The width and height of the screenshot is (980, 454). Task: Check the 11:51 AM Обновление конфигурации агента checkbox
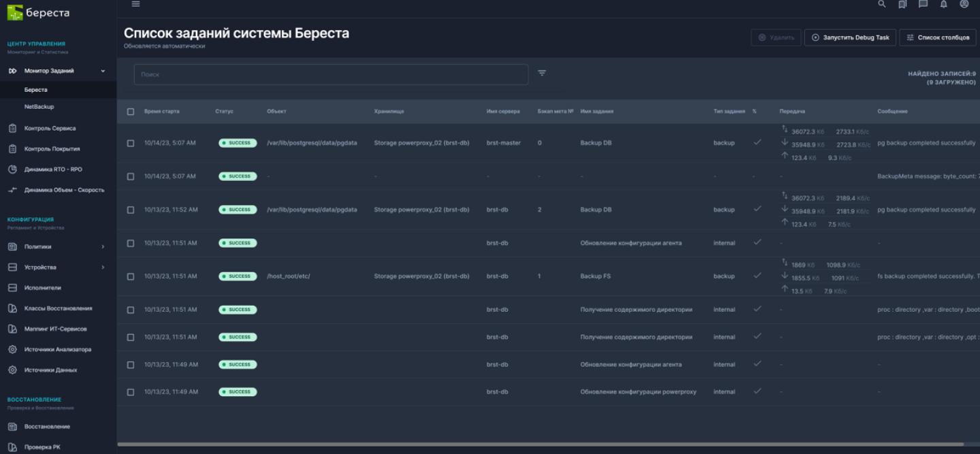(x=131, y=243)
